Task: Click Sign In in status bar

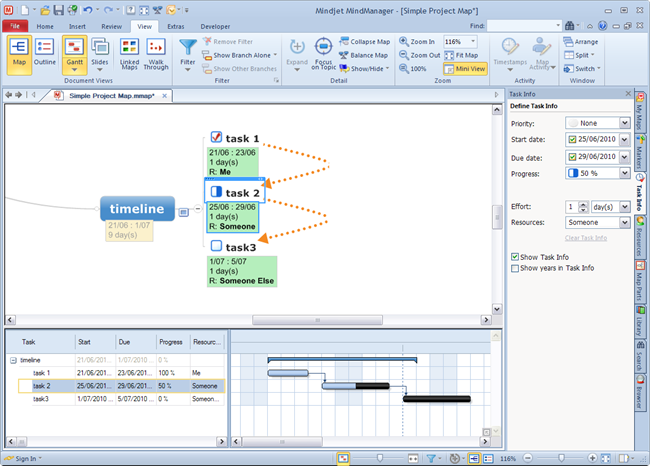Action: [26, 459]
